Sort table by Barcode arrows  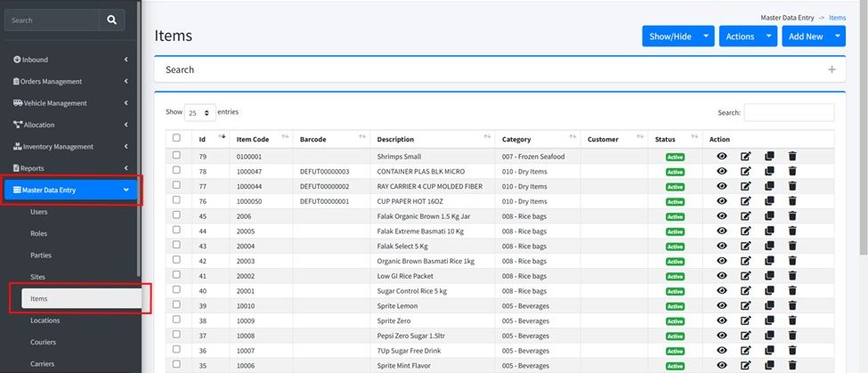pyautogui.click(x=362, y=137)
